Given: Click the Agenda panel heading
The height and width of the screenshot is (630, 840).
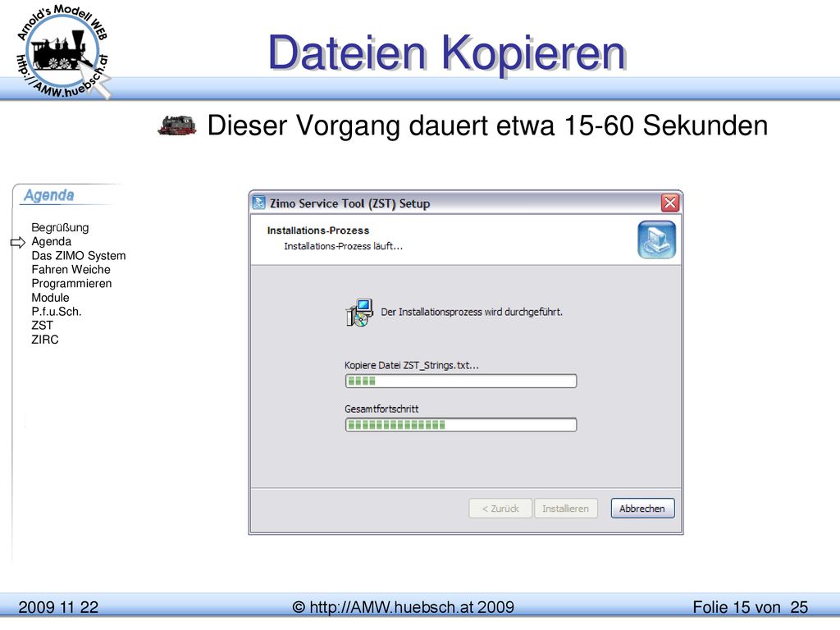Looking at the screenshot, I should point(48,195).
